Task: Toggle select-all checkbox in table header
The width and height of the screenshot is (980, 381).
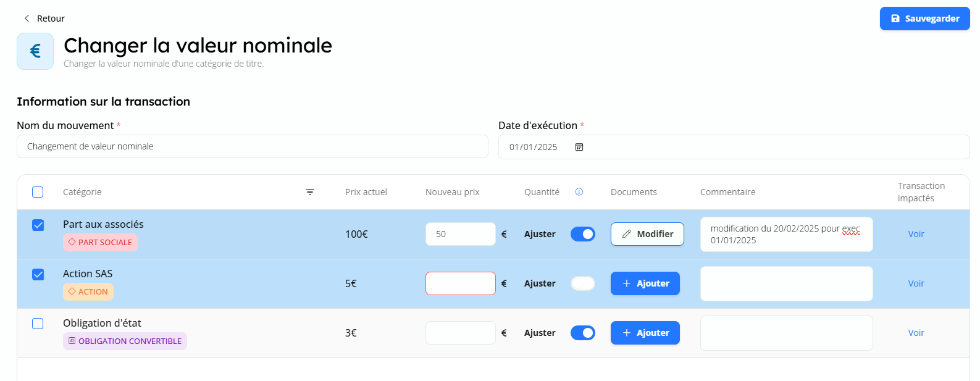Action: pyautogui.click(x=38, y=192)
